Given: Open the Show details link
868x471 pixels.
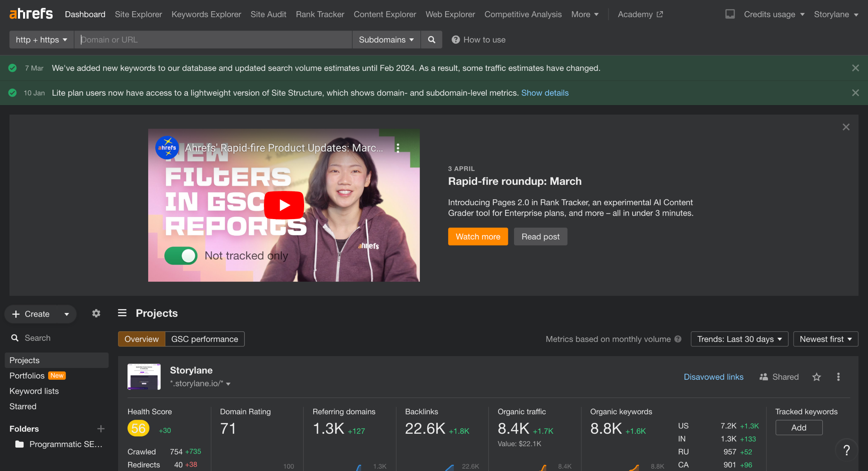Looking at the screenshot, I should pyautogui.click(x=545, y=93).
